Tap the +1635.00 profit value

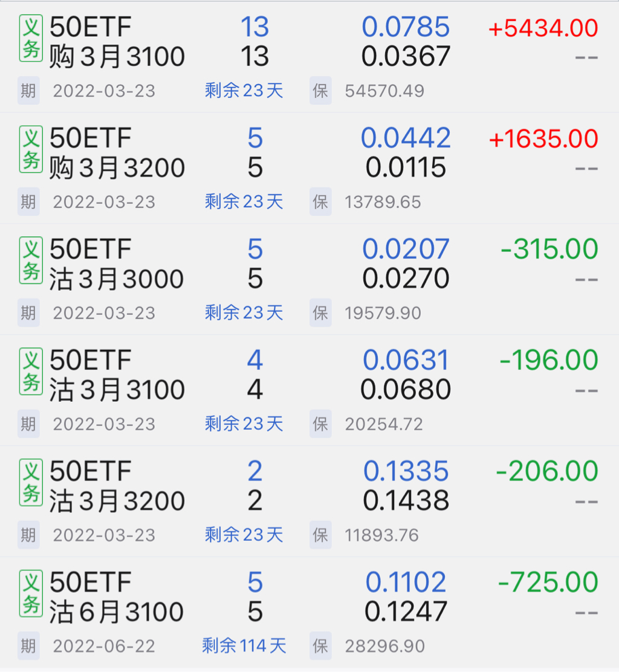(x=543, y=139)
